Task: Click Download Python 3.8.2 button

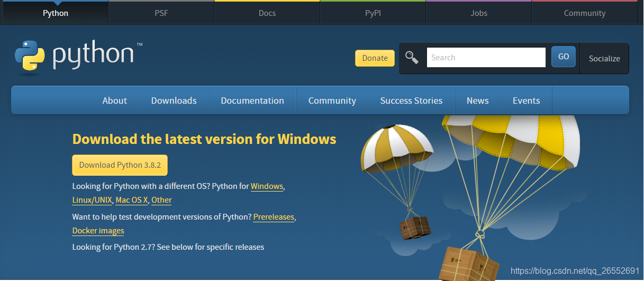Action: coord(120,165)
